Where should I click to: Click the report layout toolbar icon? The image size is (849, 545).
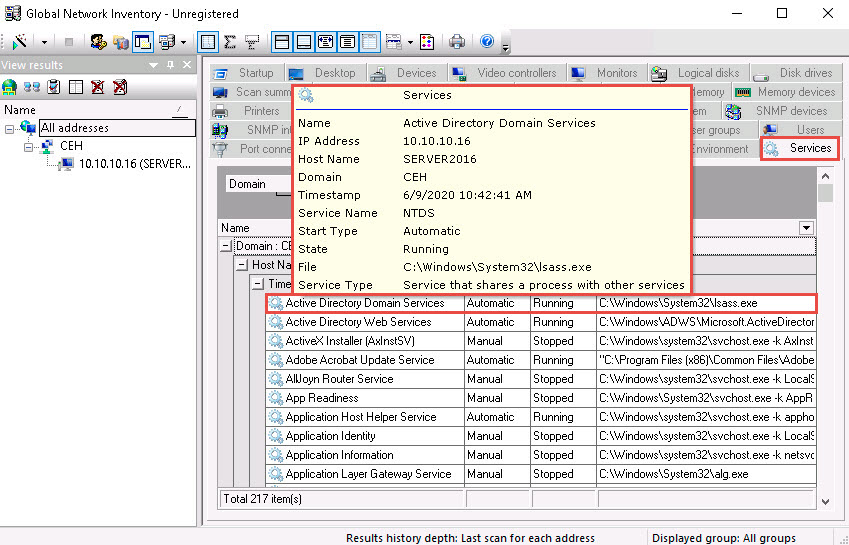tap(394, 42)
